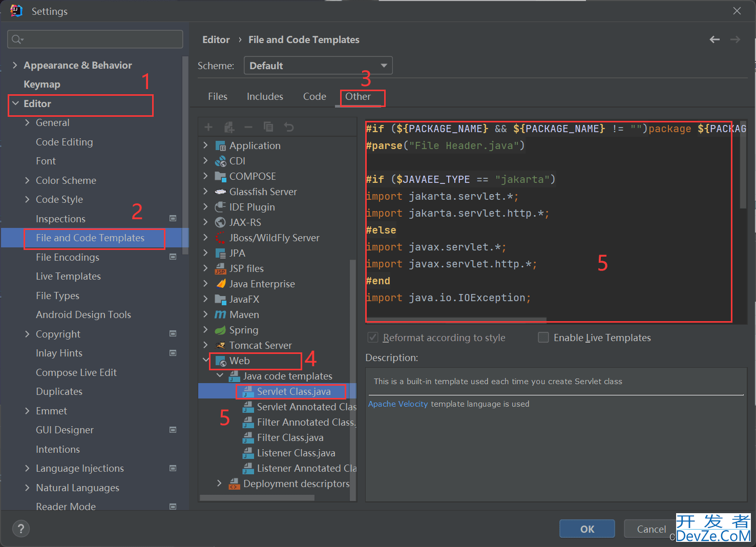Image resolution: width=756 pixels, height=547 pixels.
Task: Click the Deployment descriptors icon
Action: pyautogui.click(x=234, y=484)
